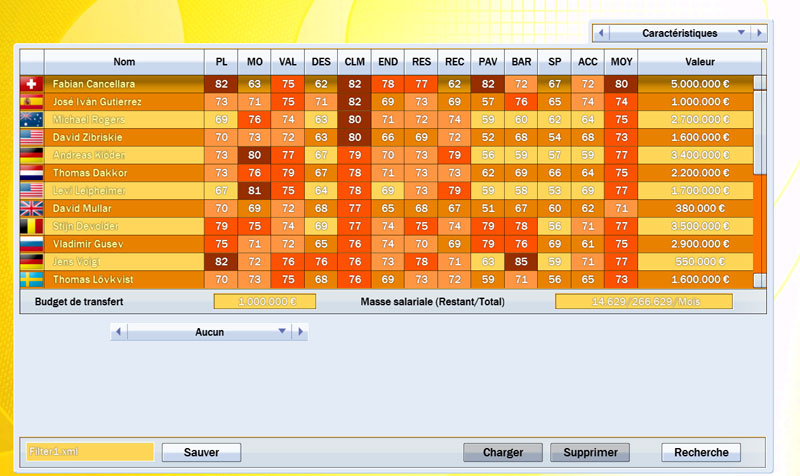This screenshot has height=476, width=800.
Task: Click the British flag in the eighth rider row
Action: [x=31, y=208]
